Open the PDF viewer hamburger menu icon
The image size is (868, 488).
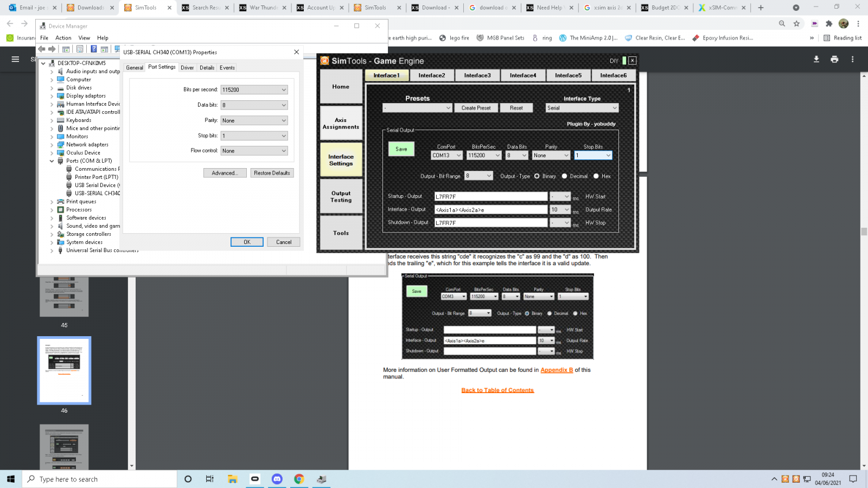coord(15,59)
